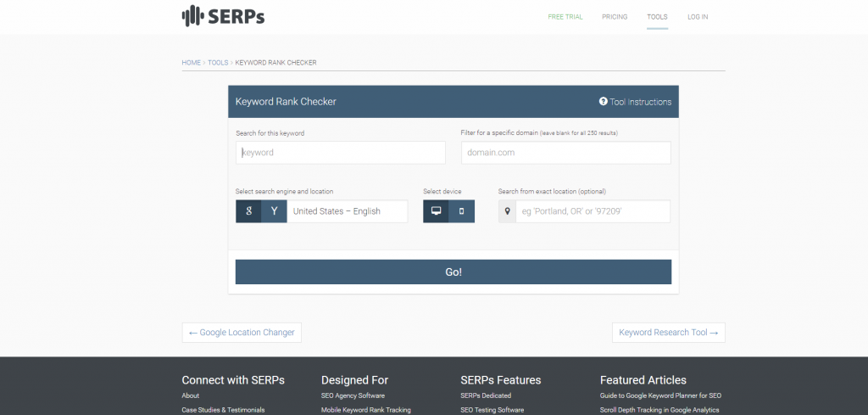868x415 pixels.
Task: Choose the desktop device icon
Action: coord(436,211)
